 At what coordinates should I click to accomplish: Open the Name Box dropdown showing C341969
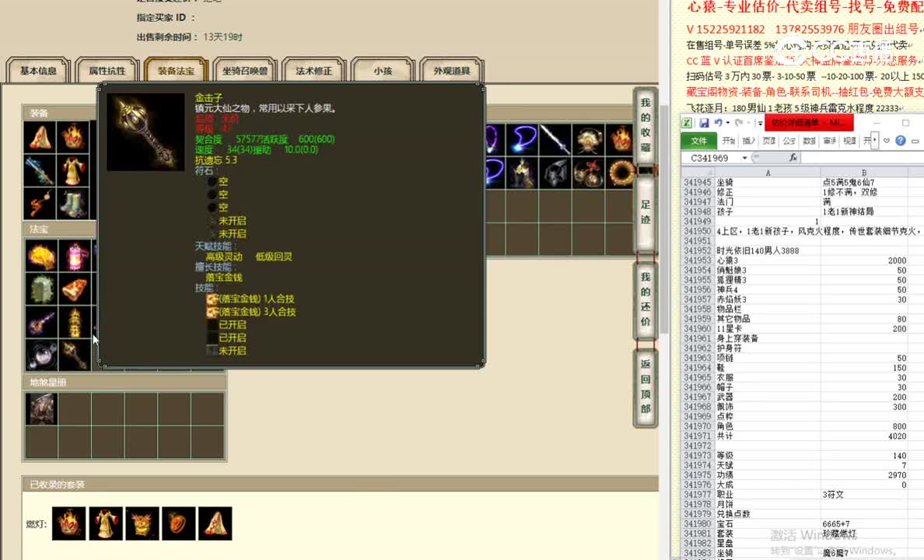tap(744, 157)
